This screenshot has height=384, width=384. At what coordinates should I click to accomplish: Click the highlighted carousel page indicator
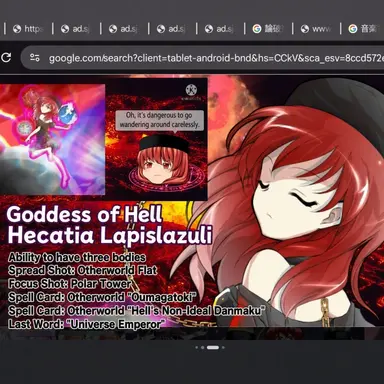click(x=213, y=347)
